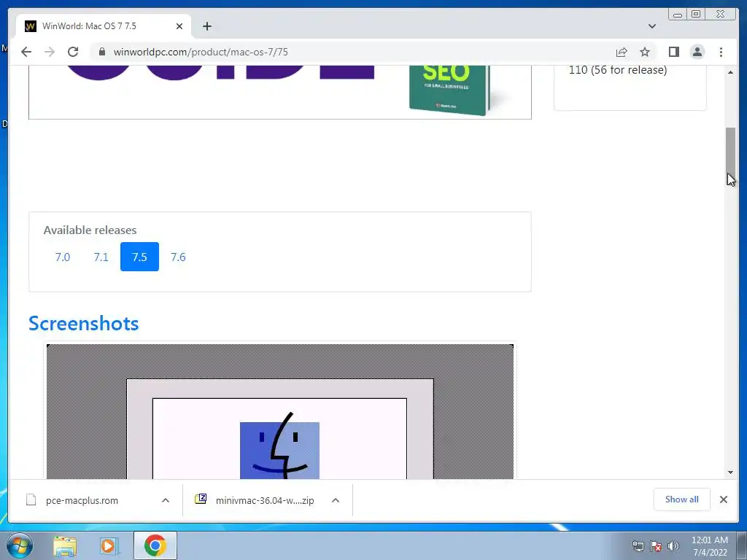Click the address bar URL
747x560 pixels.
(201, 52)
